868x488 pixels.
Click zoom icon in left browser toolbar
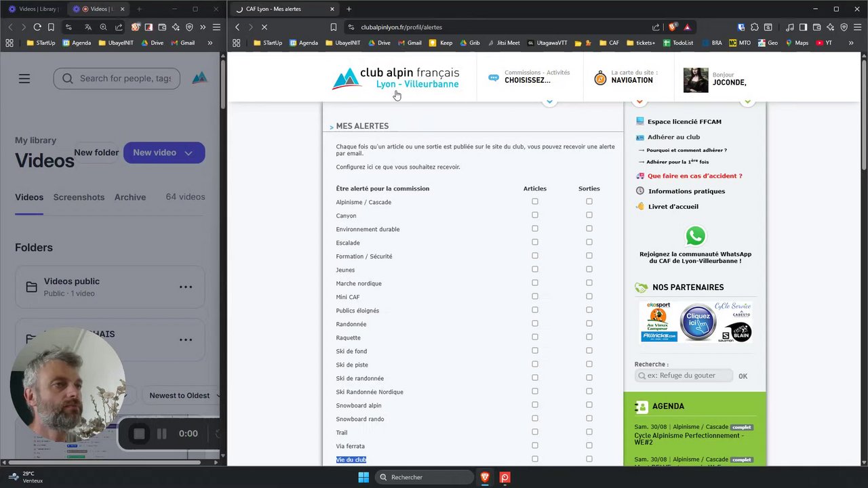[103, 27]
